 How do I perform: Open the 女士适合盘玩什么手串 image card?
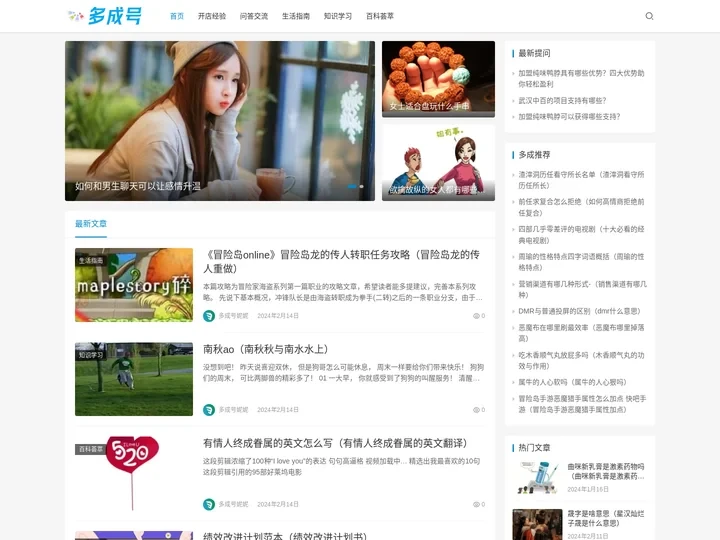438,79
